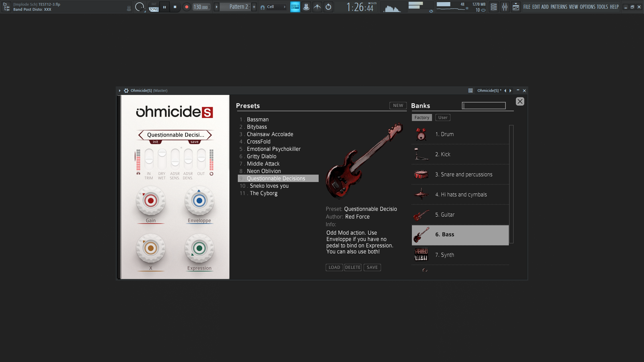
Task: Adjust the DRY WET slider
Action: [162, 159]
